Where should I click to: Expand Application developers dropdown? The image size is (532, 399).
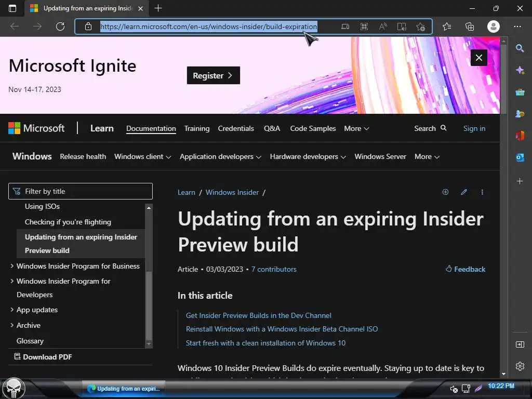click(220, 156)
